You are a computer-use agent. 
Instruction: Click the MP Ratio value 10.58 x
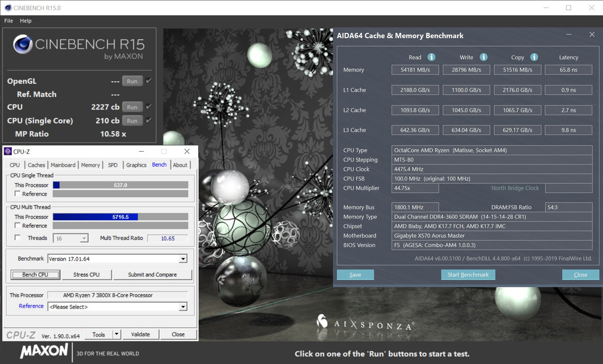[x=113, y=134]
